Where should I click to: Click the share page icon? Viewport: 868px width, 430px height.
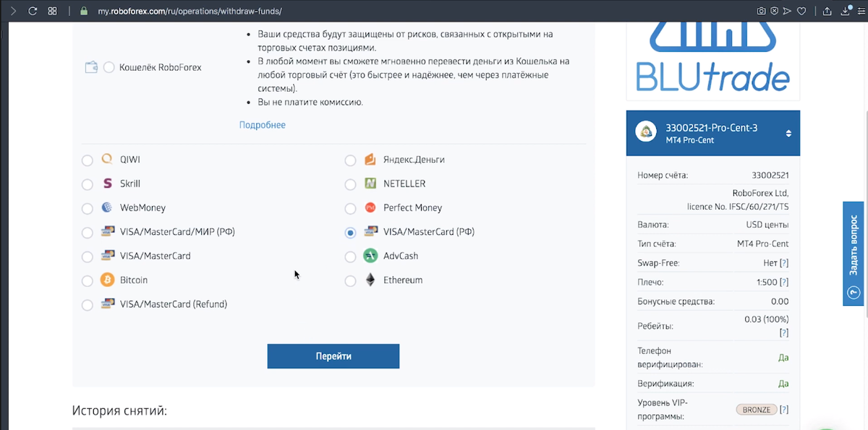827,11
